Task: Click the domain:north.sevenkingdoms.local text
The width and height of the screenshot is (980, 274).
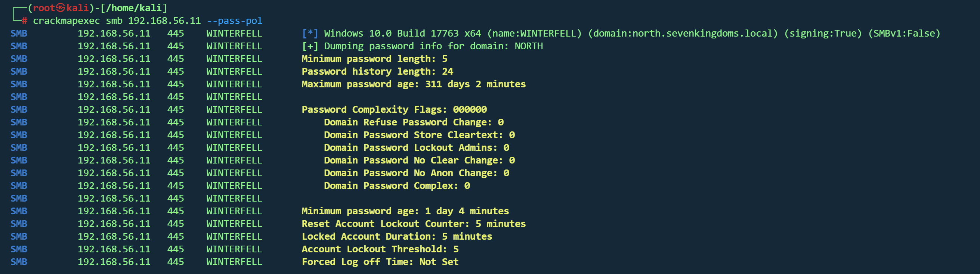Action: click(683, 34)
